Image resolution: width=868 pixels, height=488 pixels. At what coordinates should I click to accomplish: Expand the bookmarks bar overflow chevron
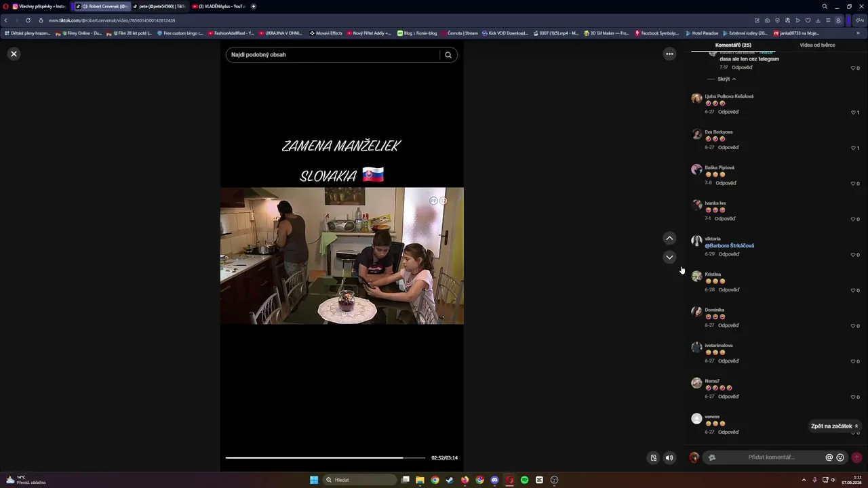point(858,33)
